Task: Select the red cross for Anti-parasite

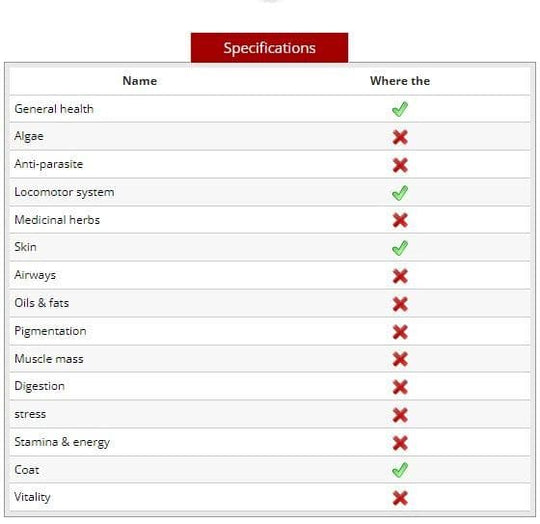Action: (400, 165)
